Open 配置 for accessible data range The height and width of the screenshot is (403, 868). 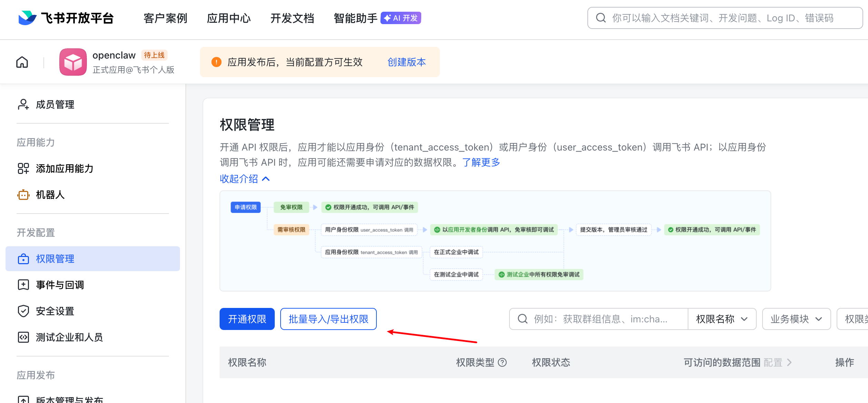click(778, 362)
